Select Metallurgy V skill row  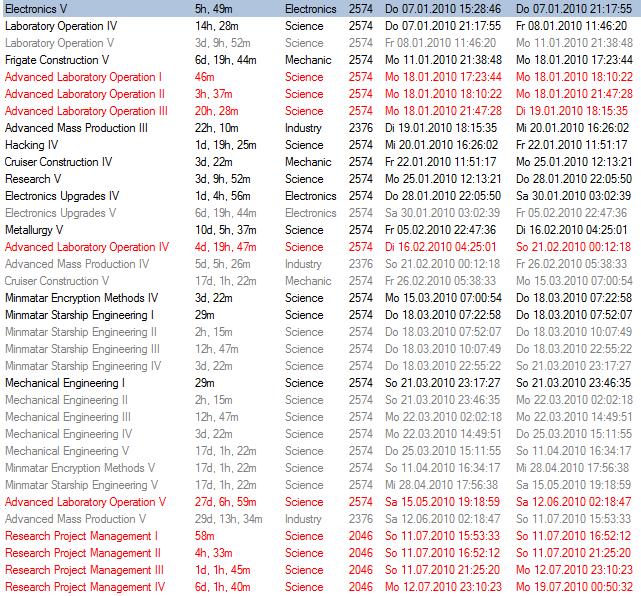pos(322,230)
